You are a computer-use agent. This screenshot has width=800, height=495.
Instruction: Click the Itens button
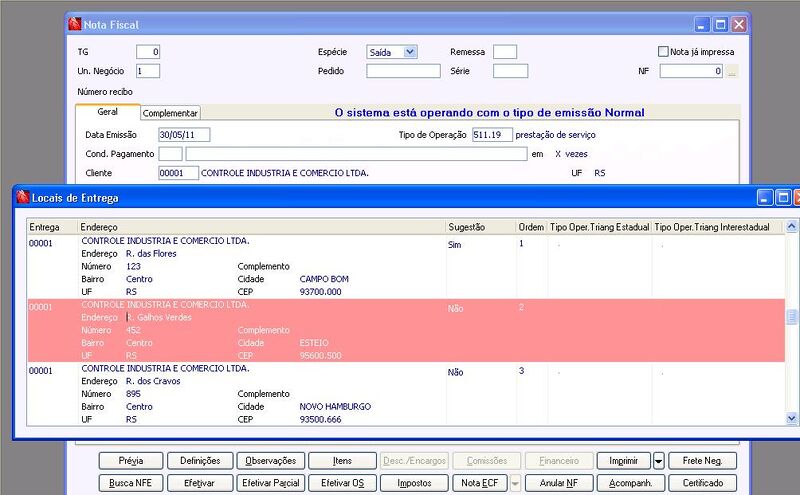click(342, 461)
